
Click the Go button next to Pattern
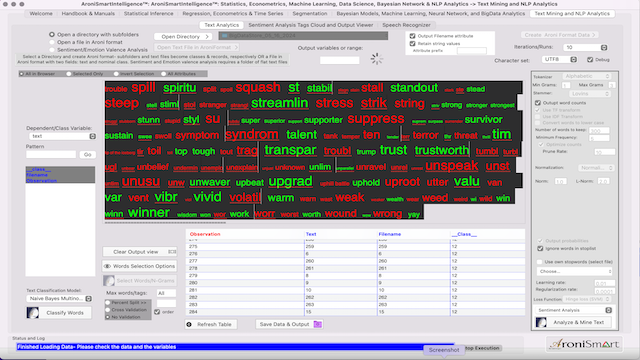tap(87, 155)
